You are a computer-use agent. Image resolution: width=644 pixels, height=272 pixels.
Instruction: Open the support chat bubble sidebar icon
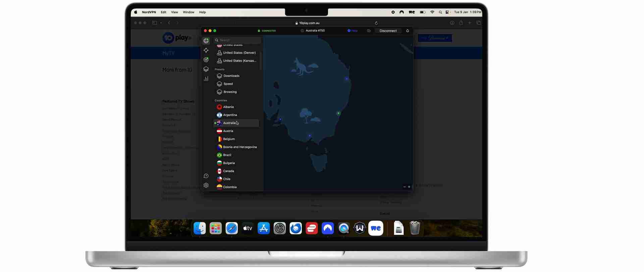click(x=206, y=176)
